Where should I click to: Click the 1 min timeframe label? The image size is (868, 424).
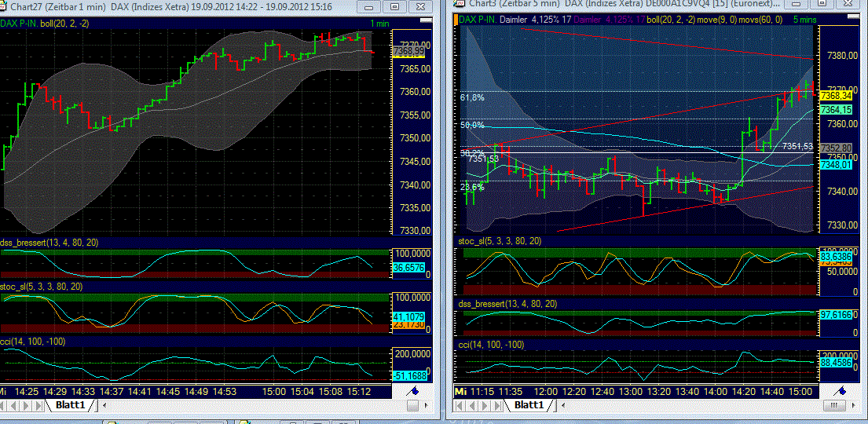(379, 24)
